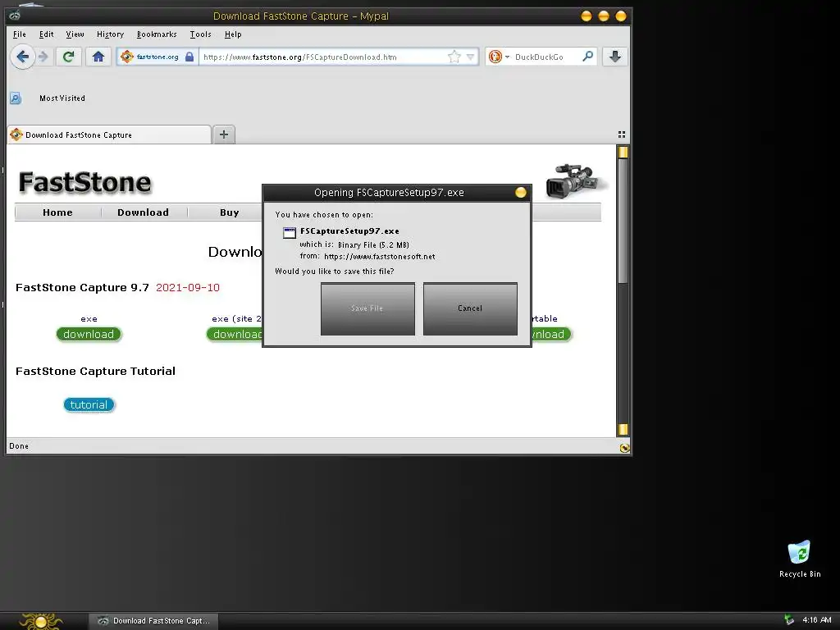The width and height of the screenshot is (840, 630).
Task: Open the Home page with the house icon
Action: click(98, 57)
